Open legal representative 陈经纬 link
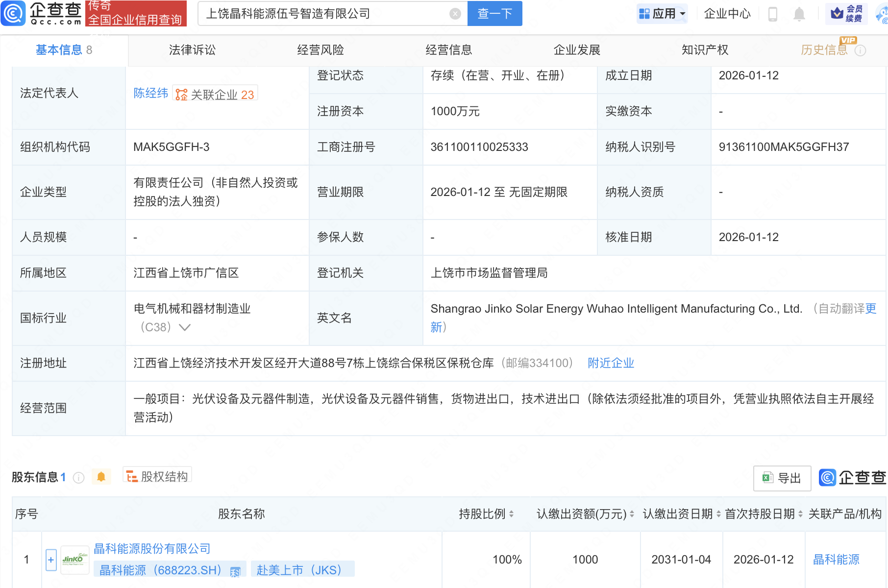Screen dimensions: 888x588 pyautogui.click(x=150, y=93)
